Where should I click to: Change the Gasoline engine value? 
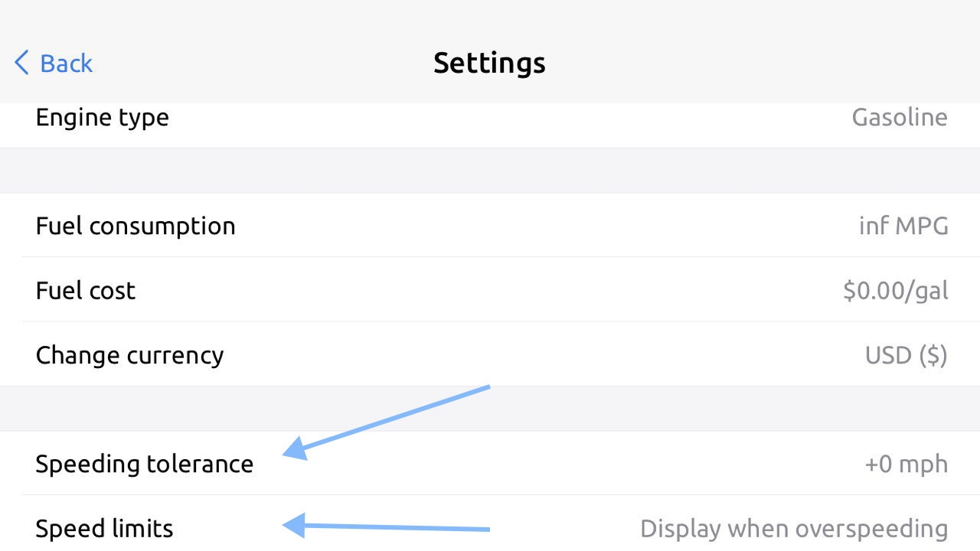tap(899, 118)
